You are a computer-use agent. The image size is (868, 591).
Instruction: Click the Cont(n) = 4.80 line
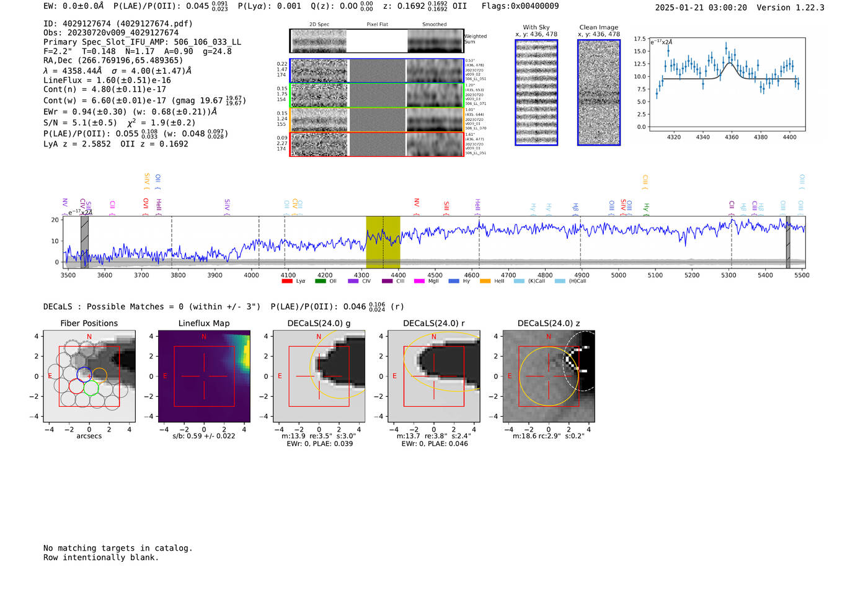point(105,89)
